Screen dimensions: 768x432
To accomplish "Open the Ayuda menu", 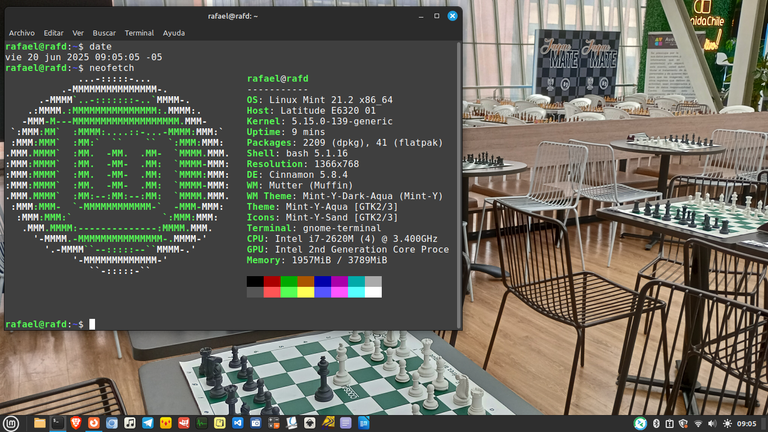I will tap(174, 33).
